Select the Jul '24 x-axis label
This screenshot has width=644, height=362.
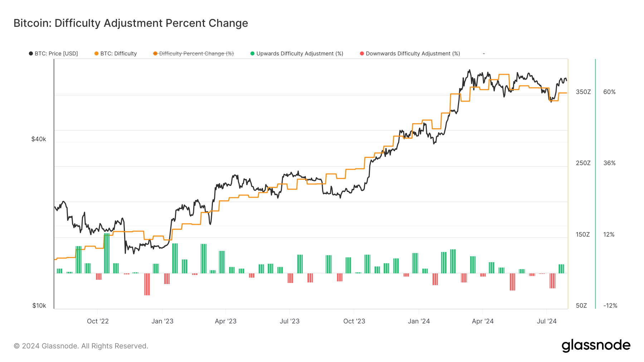547,321
